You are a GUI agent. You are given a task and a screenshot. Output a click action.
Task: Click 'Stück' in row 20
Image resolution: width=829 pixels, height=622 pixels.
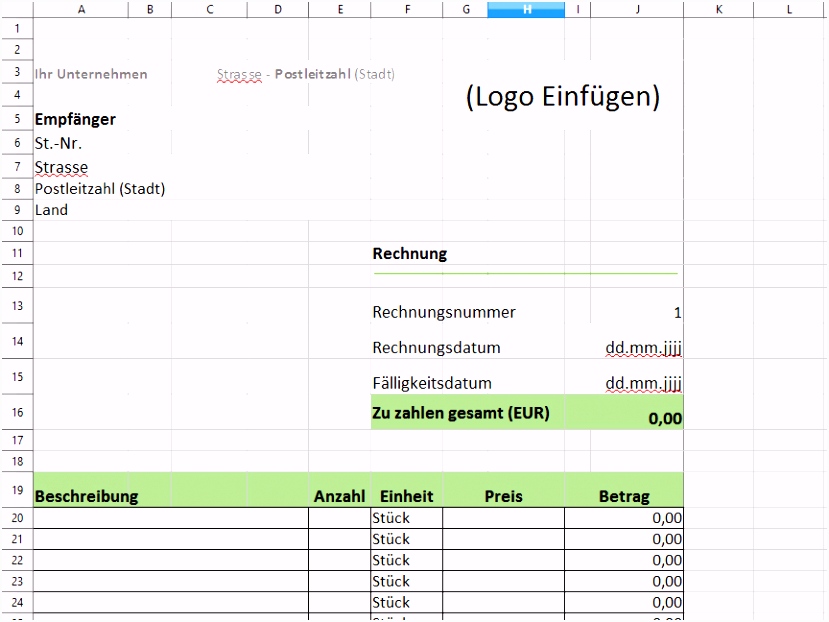pos(391,518)
